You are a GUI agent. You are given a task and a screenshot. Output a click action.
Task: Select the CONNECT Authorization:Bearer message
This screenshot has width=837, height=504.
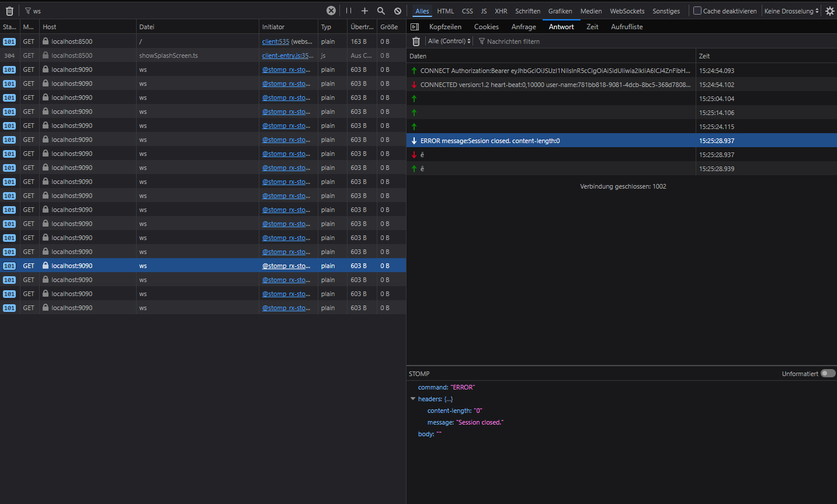click(621, 71)
